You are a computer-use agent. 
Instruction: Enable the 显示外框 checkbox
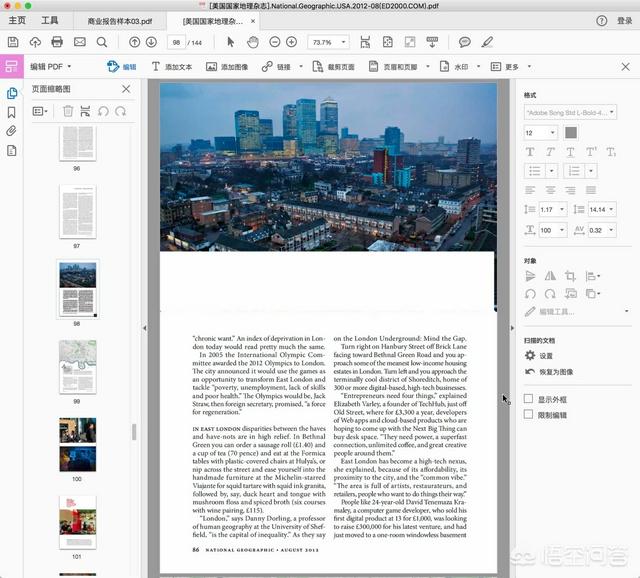[x=529, y=398]
